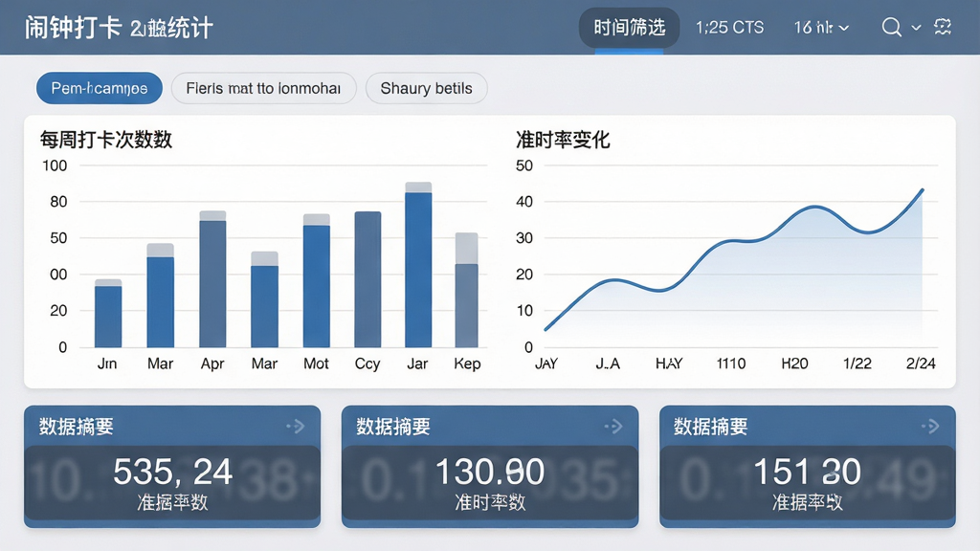Click the Ccy bar in weekly chart

click(367, 279)
